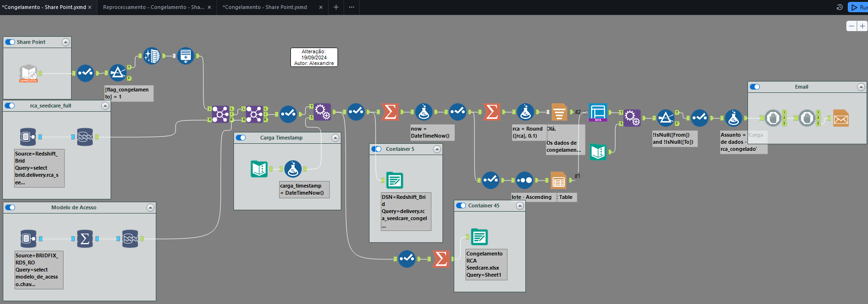The width and height of the screenshot is (868, 304).
Task: Click the Summarize tool before Container 45
Action: (441, 259)
